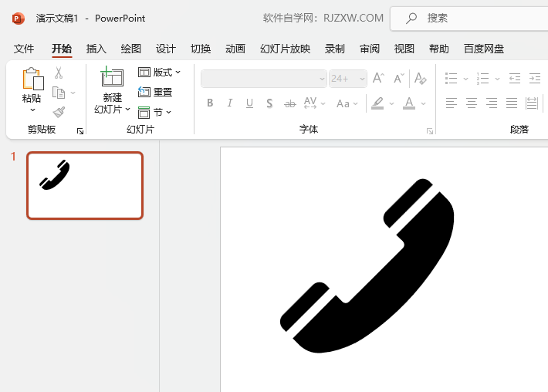Open the 视图 View tab
The image size is (548, 392).
coord(404,49)
